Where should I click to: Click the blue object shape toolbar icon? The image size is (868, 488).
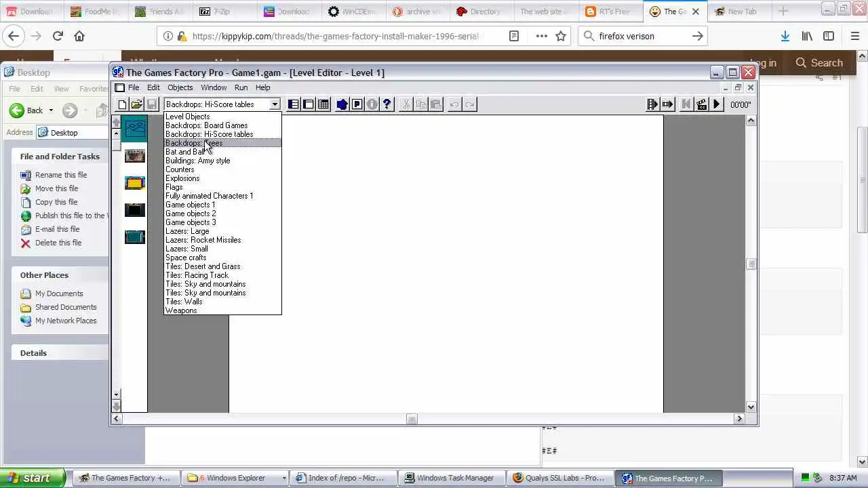342,104
